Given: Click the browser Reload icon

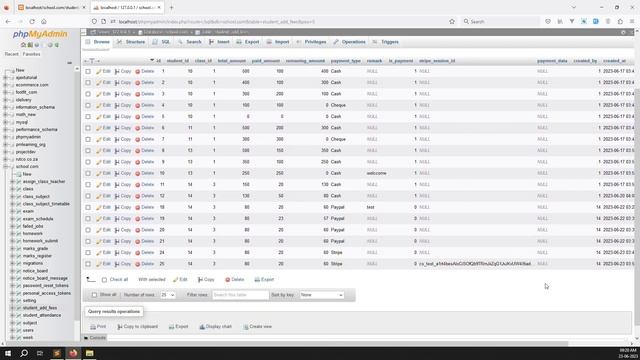Looking at the screenshot, I should (32, 21).
